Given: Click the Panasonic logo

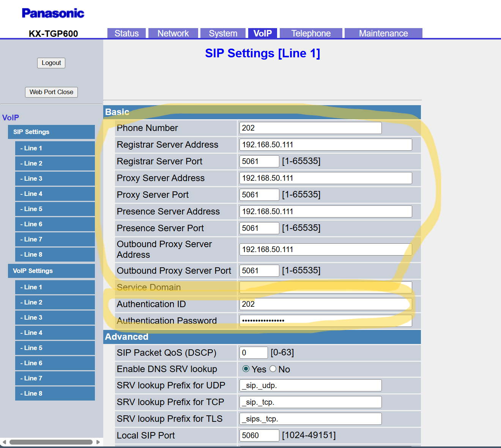Looking at the screenshot, I should (53, 13).
